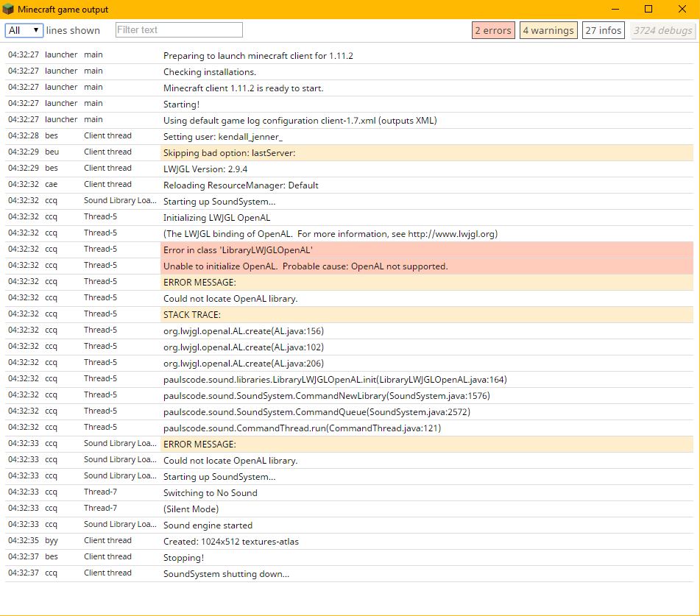Click the Minecraft grass block window icon

[9, 9]
